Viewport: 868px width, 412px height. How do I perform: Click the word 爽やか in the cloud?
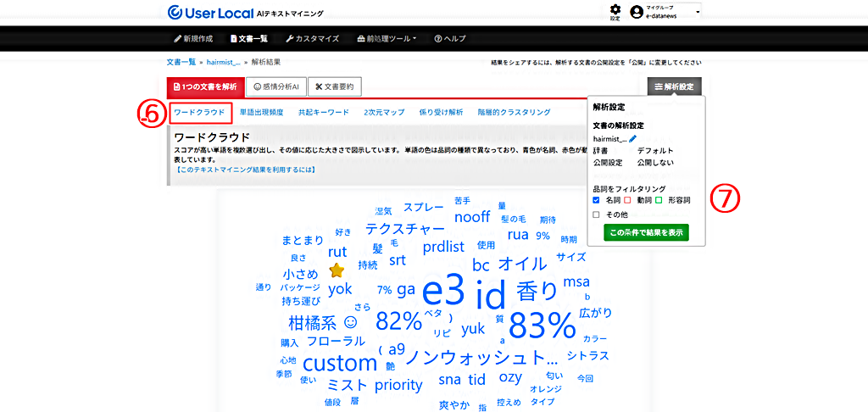coord(454,404)
